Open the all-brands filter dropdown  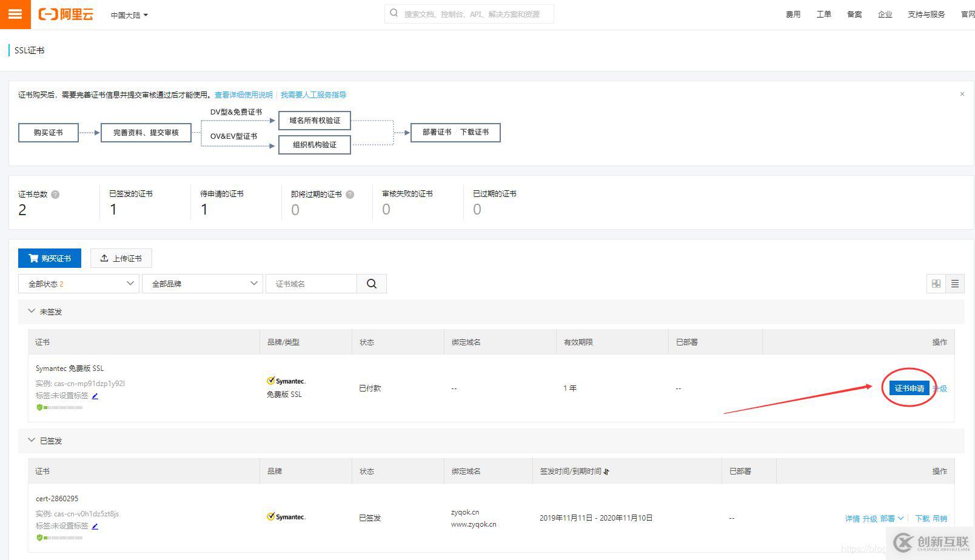203,284
